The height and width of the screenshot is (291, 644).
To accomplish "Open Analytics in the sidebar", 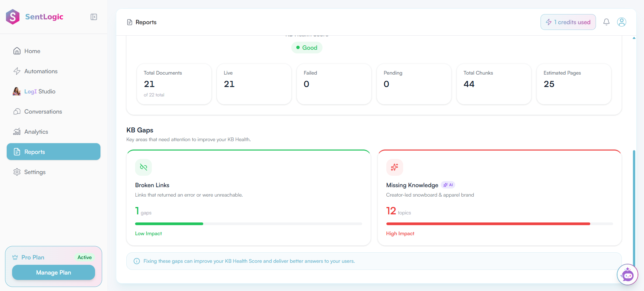I will pos(53,132).
